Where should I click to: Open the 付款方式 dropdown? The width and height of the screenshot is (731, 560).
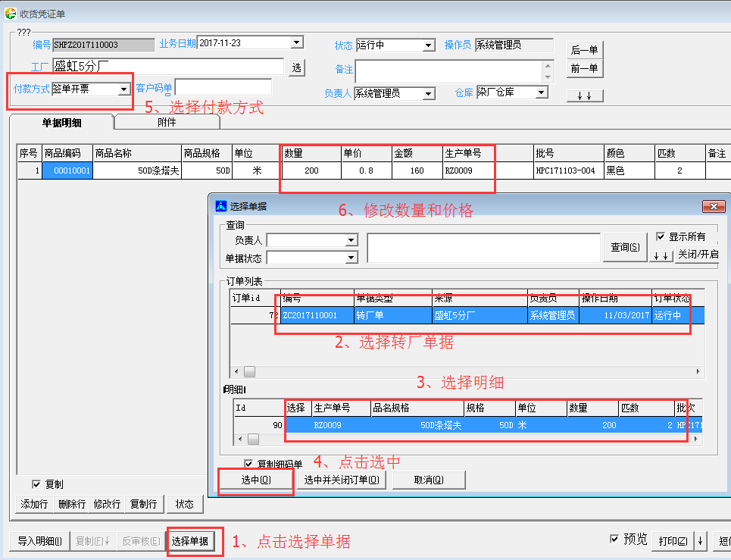click(x=124, y=89)
